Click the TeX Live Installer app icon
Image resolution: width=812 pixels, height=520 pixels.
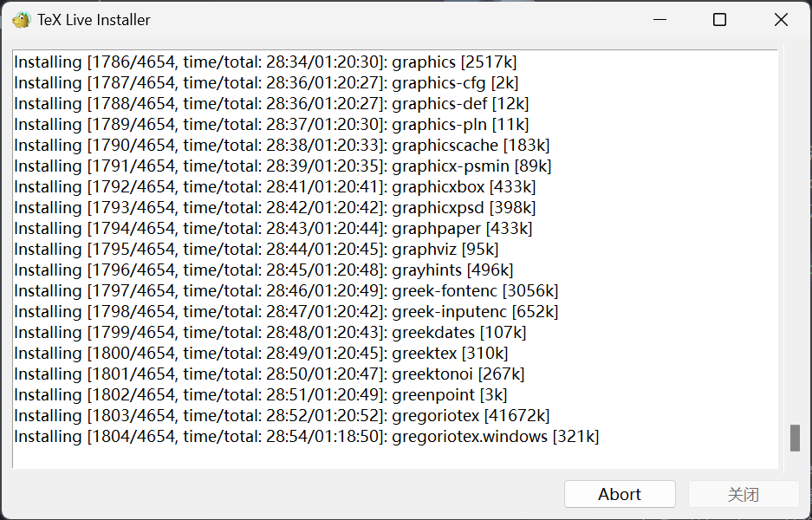[x=21, y=20]
